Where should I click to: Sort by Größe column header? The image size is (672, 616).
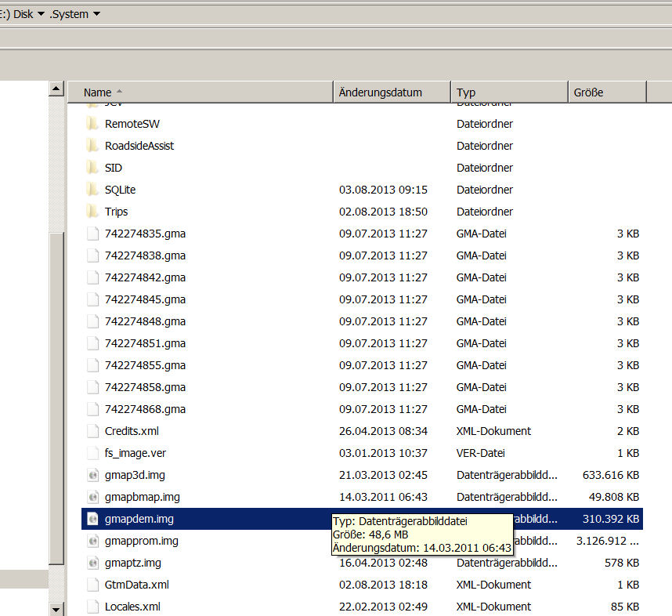tap(588, 92)
